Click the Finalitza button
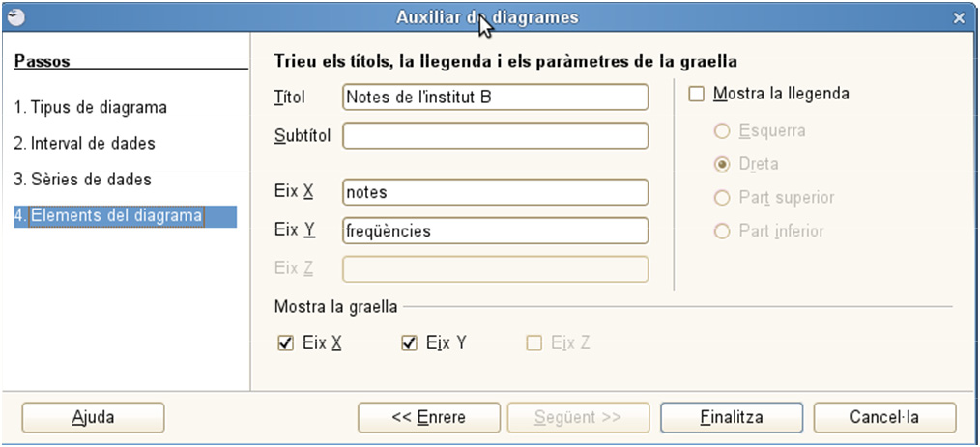 [x=732, y=417]
